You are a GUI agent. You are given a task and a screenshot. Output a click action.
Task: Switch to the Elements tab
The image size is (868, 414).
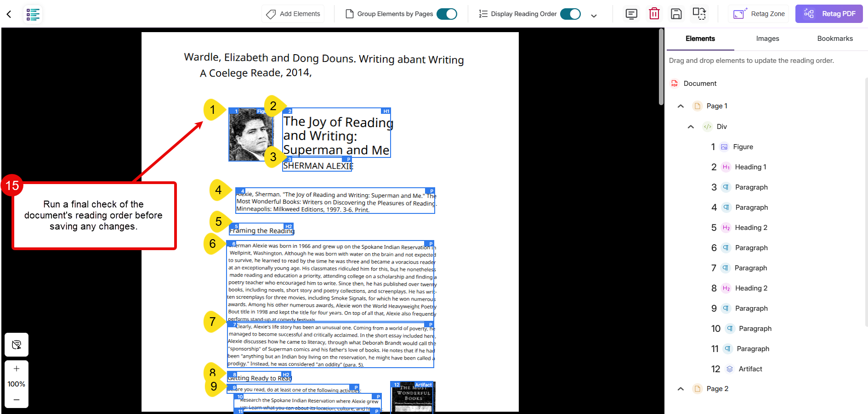(x=700, y=39)
